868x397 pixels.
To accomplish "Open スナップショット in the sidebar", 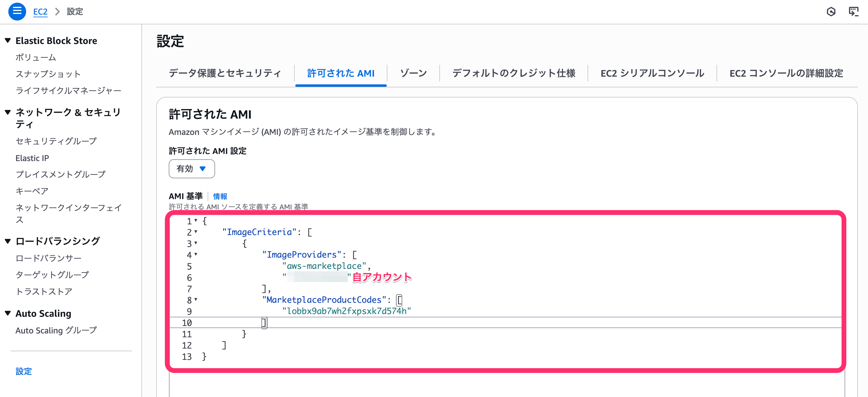I will (48, 74).
